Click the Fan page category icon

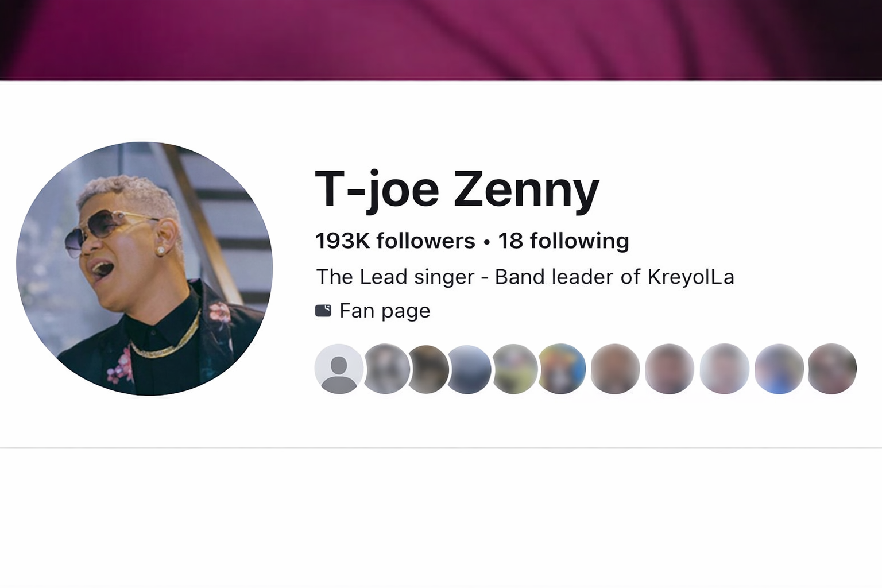(323, 311)
